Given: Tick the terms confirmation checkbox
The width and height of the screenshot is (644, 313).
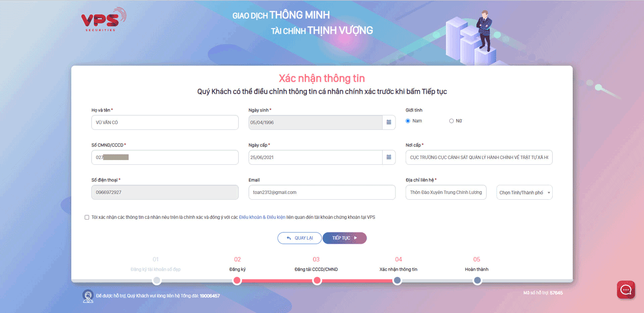Looking at the screenshot, I should click(87, 217).
